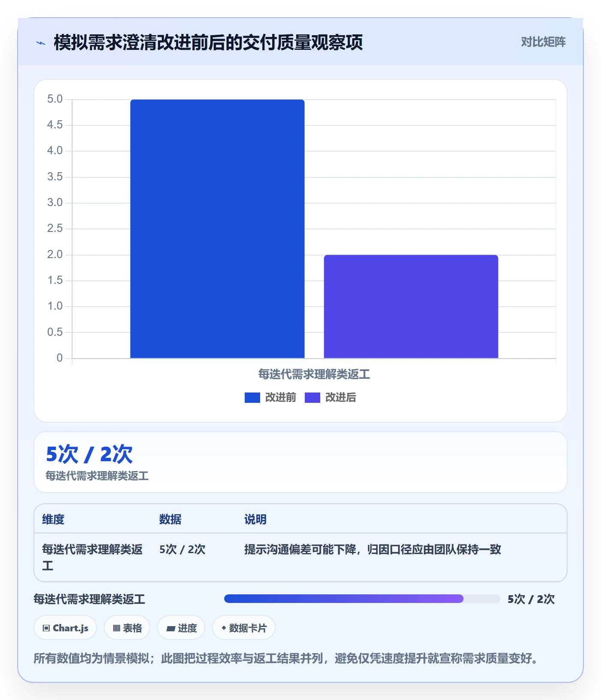Click the 数据卡片 tag chip
The height and width of the screenshot is (700, 601).
pos(244,628)
